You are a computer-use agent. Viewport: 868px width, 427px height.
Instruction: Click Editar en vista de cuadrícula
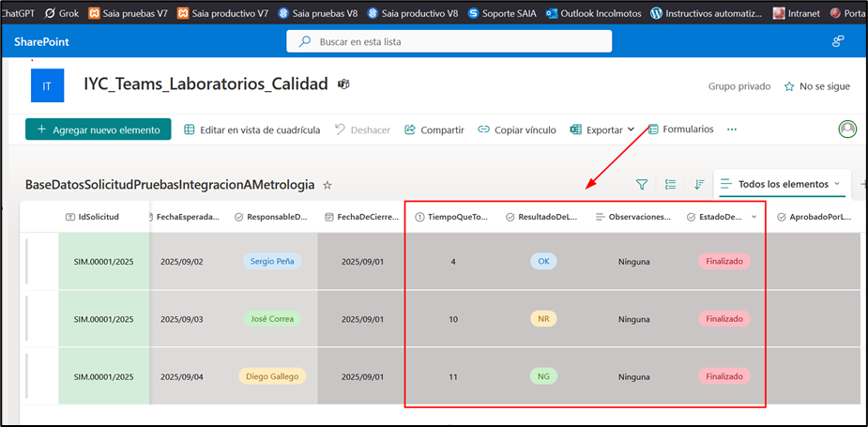pyautogui.click(x=251, y=130)
